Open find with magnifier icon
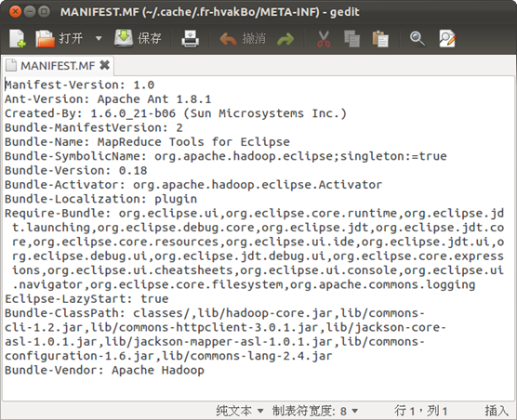Viewport: 517px width, 420px height. [x=418, y=39]
